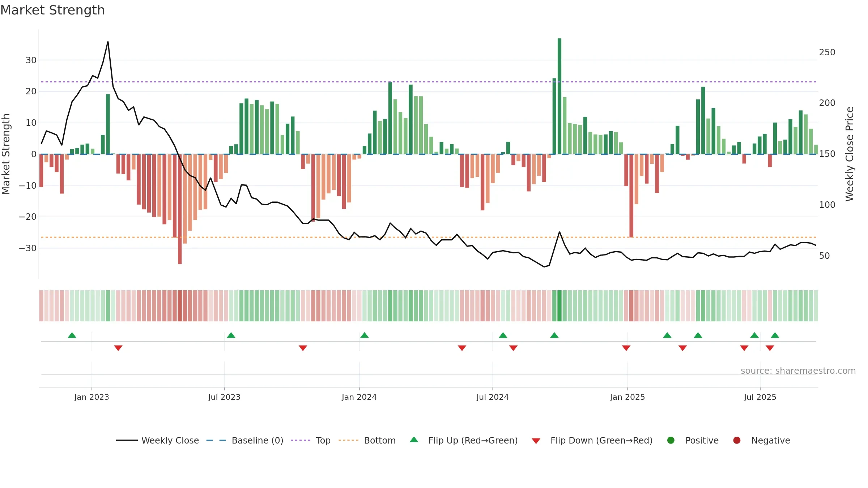Screen dimensions: 868x488
Task: Click the Jan 2024 x-axis label
Action: coord(359,397)
